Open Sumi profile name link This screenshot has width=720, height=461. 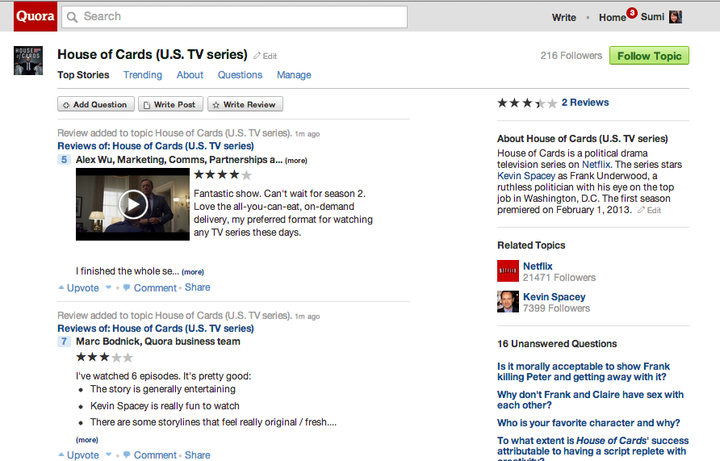[x=652, y=17]
